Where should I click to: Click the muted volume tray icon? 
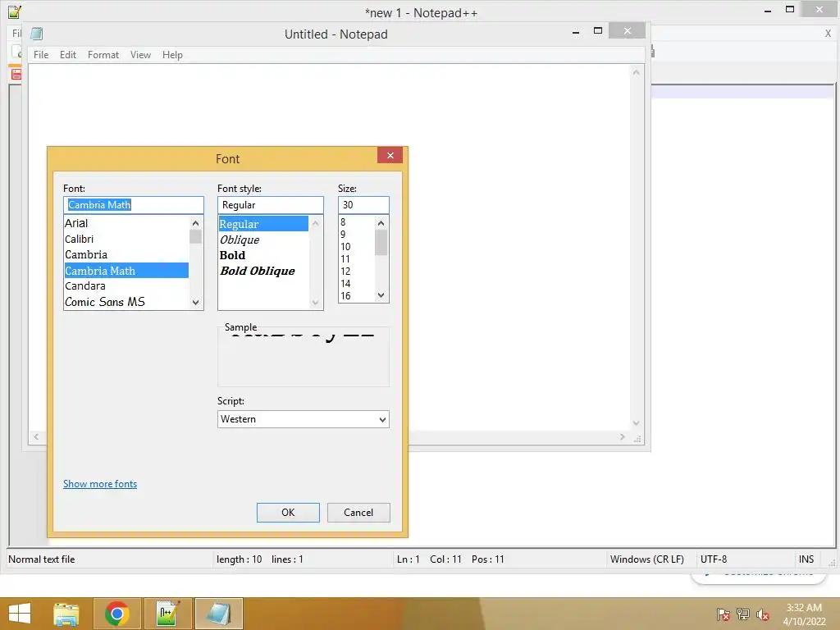point(763,614)
